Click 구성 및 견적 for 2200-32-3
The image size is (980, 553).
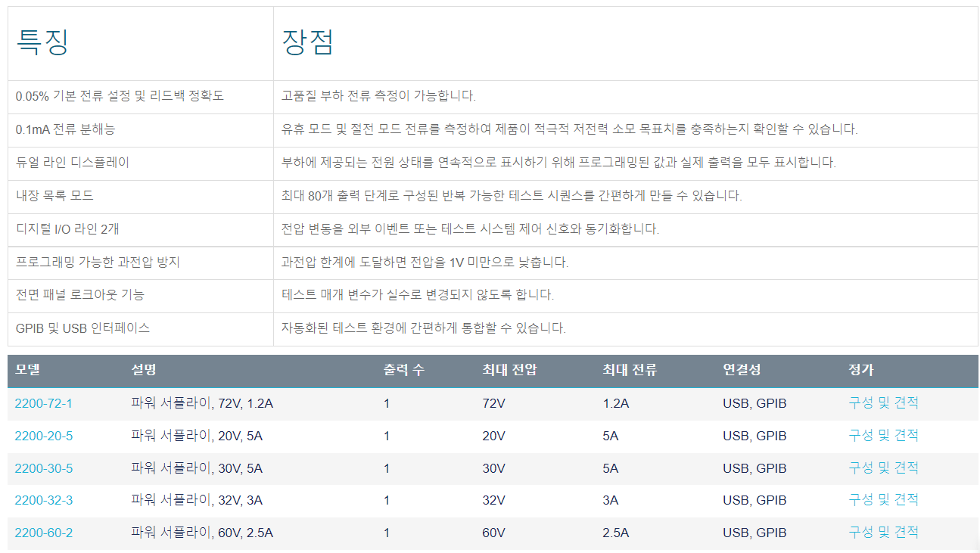[883, 500]
